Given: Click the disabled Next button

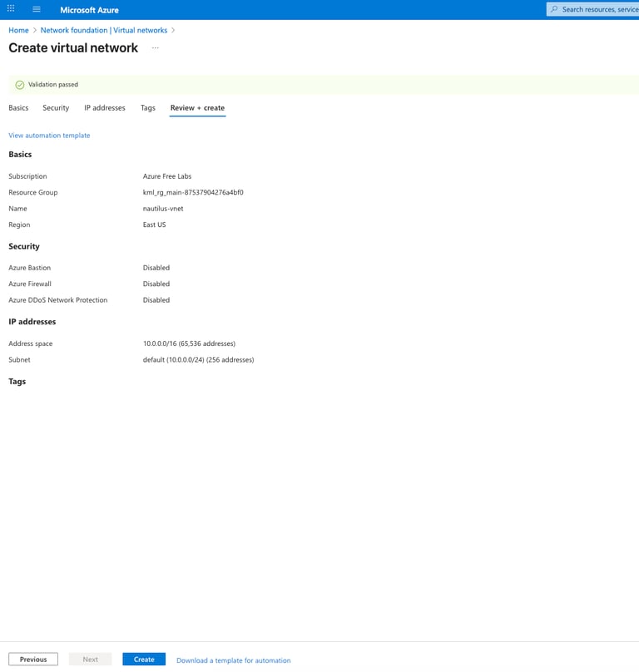Looking at the screenshot, I should [91, 660].
